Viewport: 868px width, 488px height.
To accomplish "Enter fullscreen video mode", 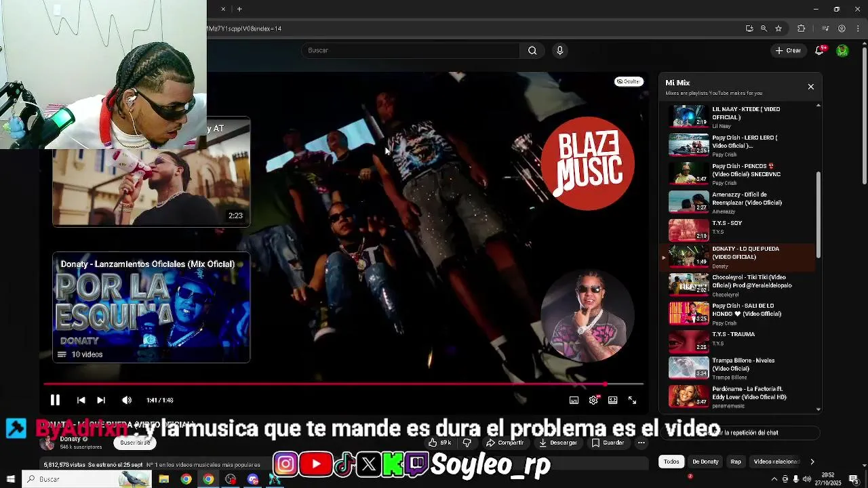I will point(632,400).
